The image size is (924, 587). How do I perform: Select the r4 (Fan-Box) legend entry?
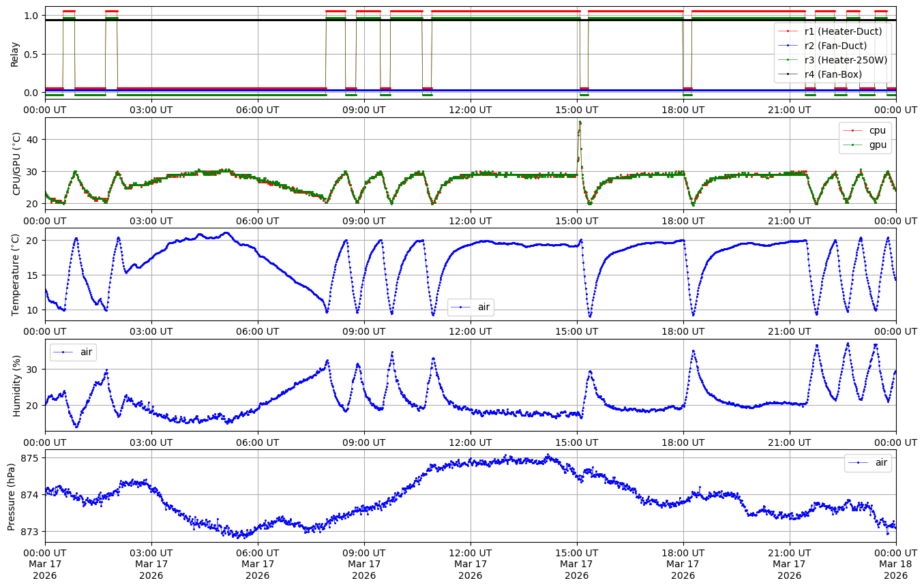[x=833, y=74]
